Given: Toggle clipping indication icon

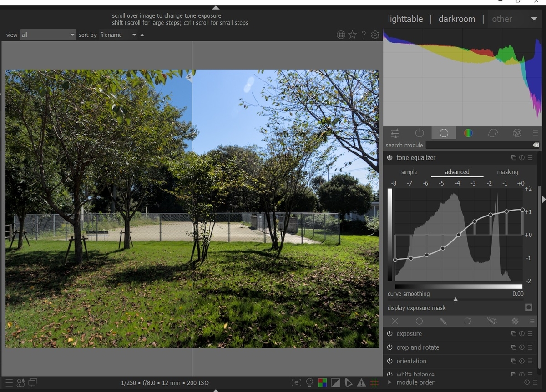Looking at the screenshot, I should pos(335,383).
